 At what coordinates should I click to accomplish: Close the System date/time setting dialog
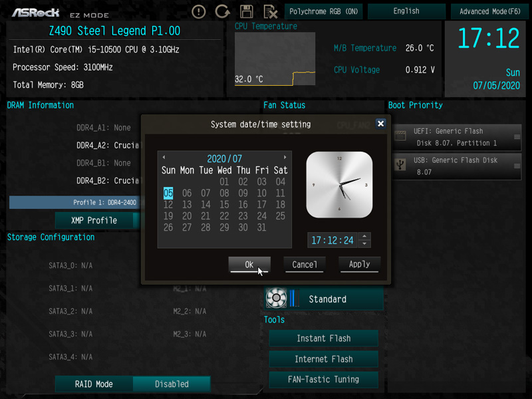tap(380, 124)
